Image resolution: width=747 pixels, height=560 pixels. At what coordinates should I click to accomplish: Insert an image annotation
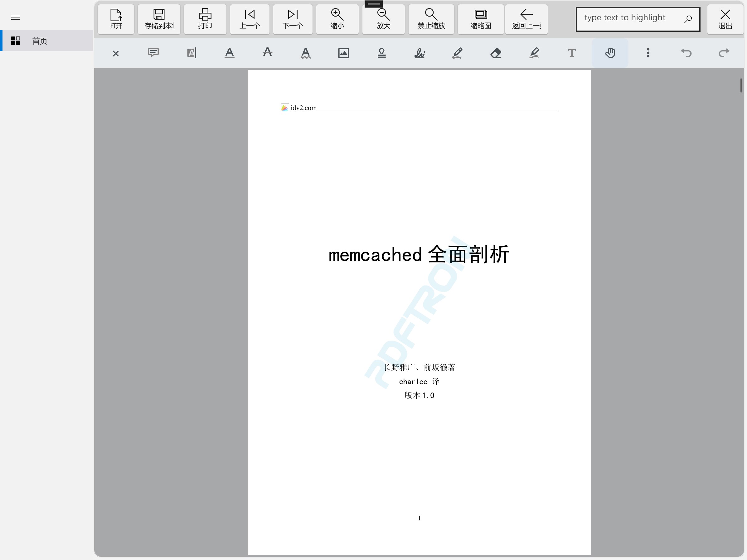coord(343,53)
